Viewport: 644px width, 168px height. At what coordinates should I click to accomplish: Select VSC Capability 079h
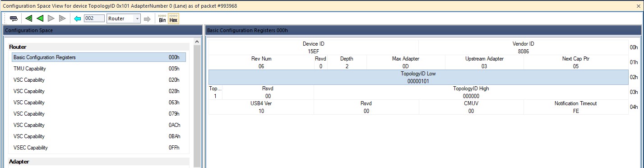(x=99, y=114)
